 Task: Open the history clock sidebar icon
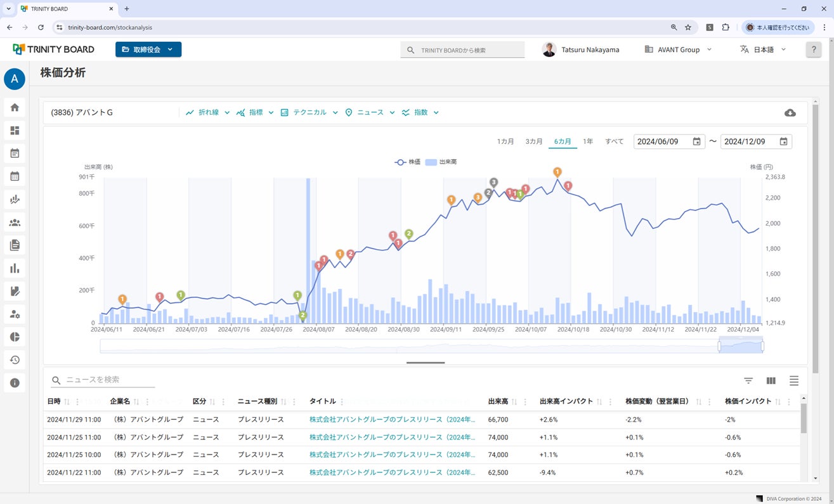click(15, 360)
